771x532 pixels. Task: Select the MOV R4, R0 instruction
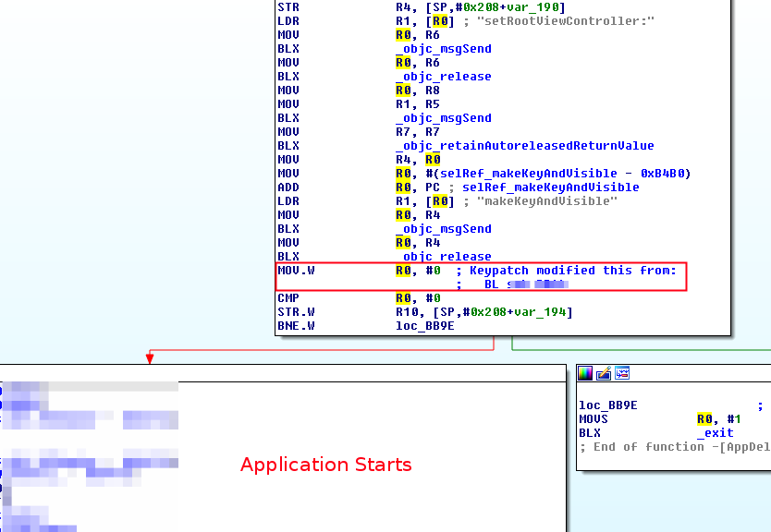(x=359, y=160)
